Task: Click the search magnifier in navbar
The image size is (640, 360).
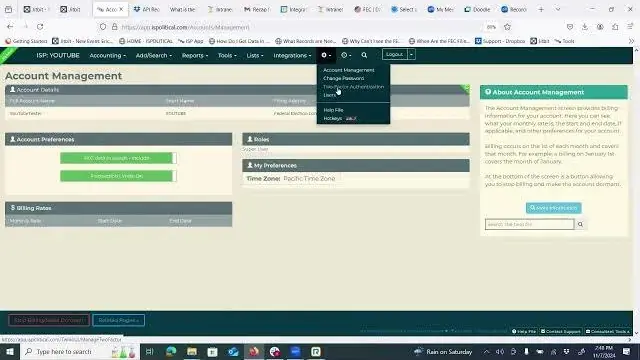Action: pos(364,55)
